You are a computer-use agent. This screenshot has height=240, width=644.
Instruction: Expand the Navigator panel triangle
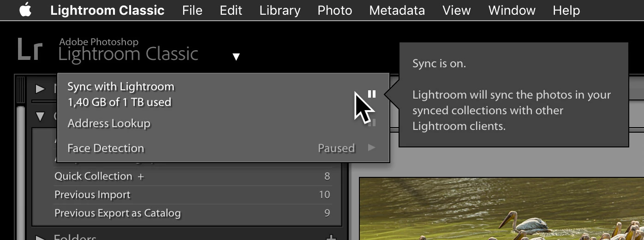click(x=41, y=88)
